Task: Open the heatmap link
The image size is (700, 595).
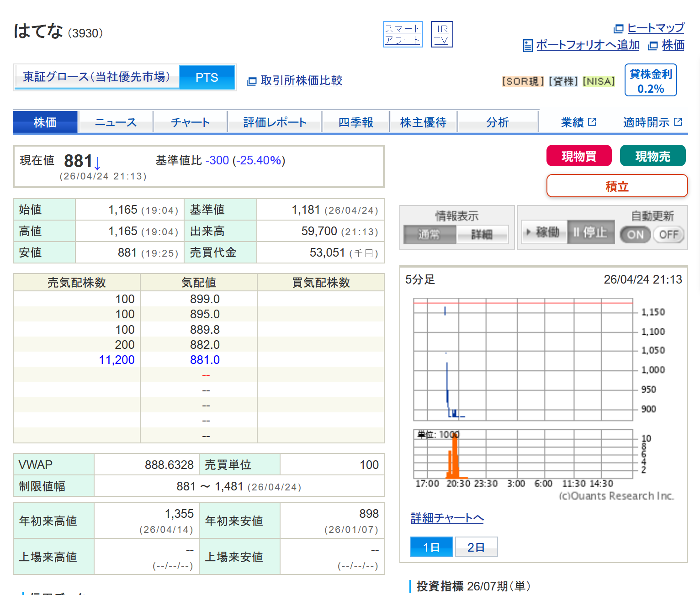Action: [x=655, y=28]
